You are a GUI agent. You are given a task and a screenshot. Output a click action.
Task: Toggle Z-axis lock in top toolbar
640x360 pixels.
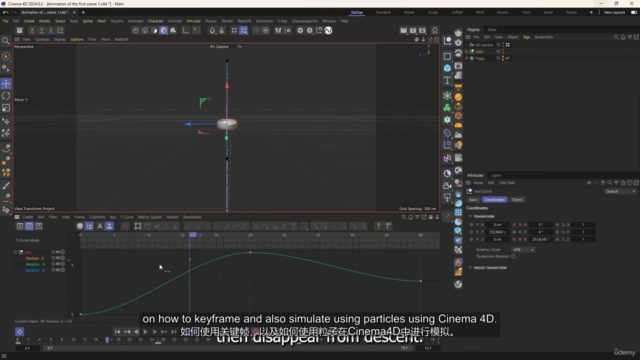click(51, 31)
